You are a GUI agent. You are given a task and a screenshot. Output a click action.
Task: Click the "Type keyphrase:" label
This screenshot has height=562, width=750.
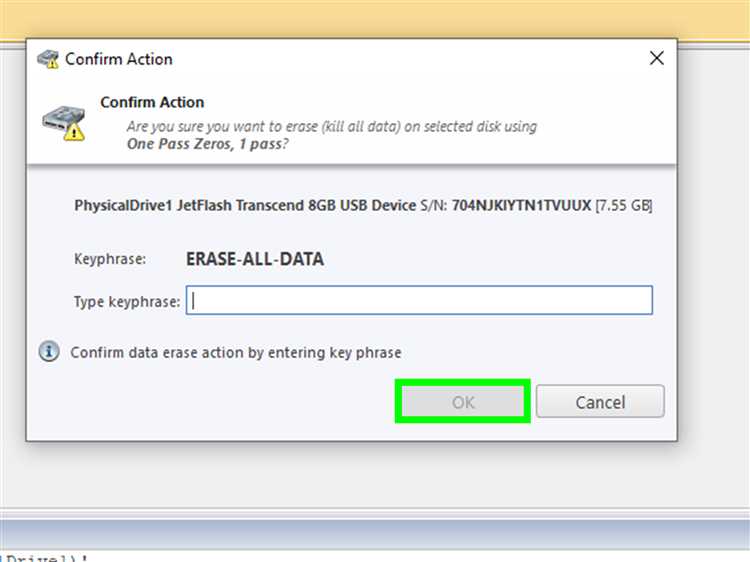coord(127,301)
